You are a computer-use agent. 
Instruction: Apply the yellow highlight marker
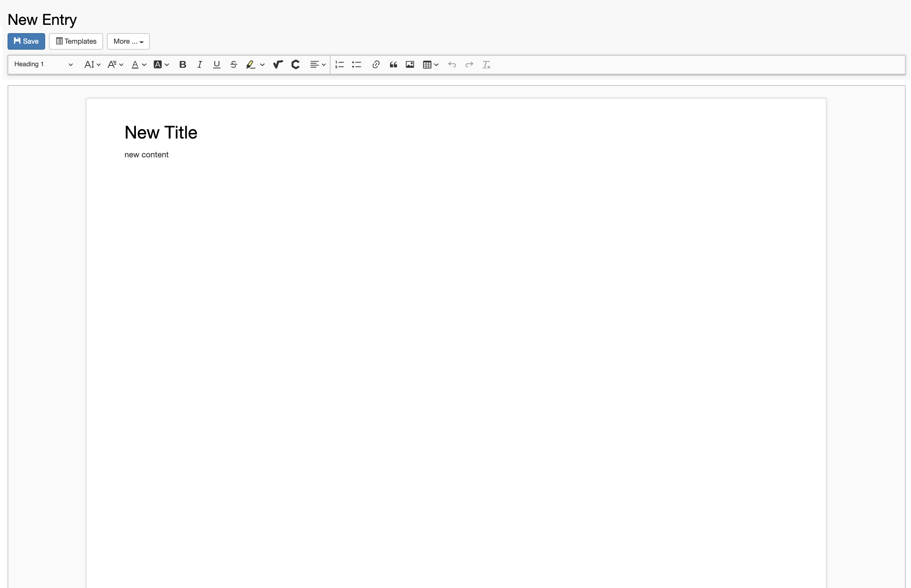pos(251,64)
